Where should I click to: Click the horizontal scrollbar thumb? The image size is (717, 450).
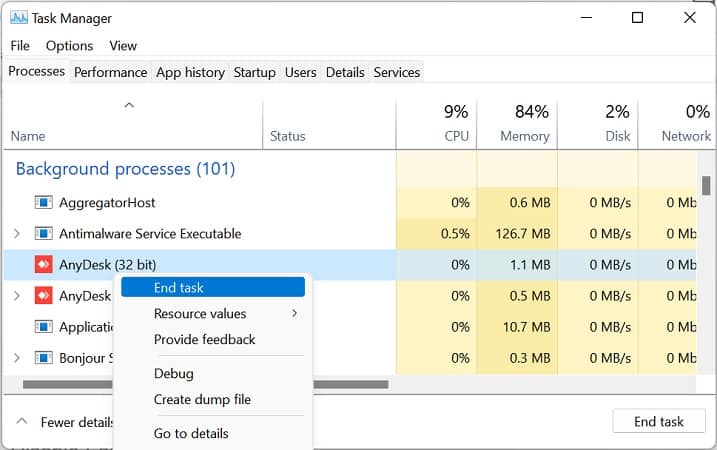coord(206,384)
